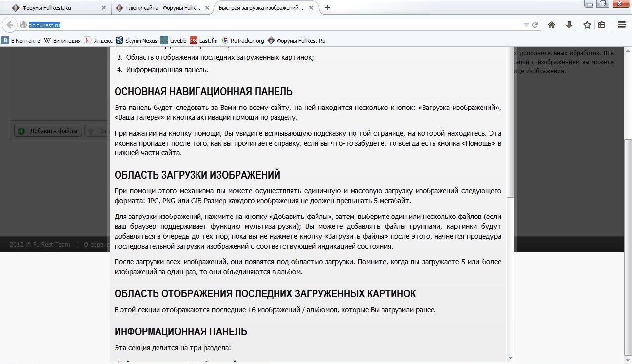Close the Форумы FullRest.Ru tab
The image size is (632, 364).
click(x=103, y=8)
